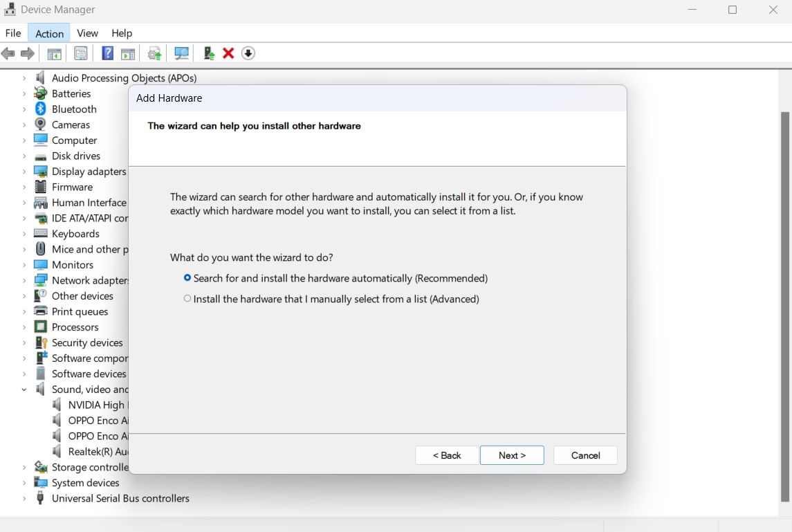This screenshot has width=792, height=532.
Task: Click the Next button in the wizard
Action: (512, 455)
